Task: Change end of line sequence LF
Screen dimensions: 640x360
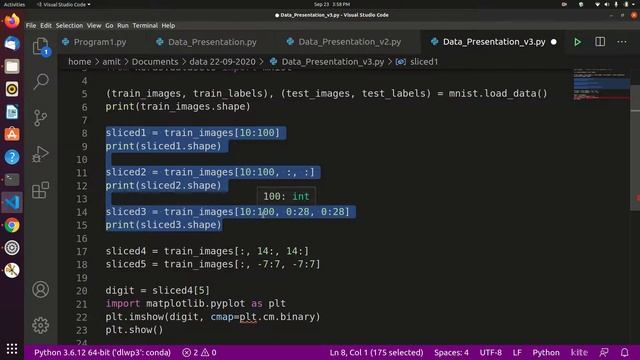Action: 517,353
